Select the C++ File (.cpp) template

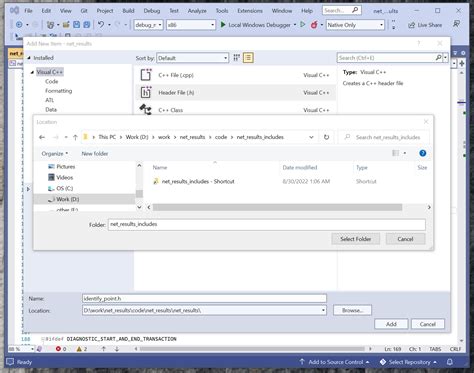tap(235, 75)
